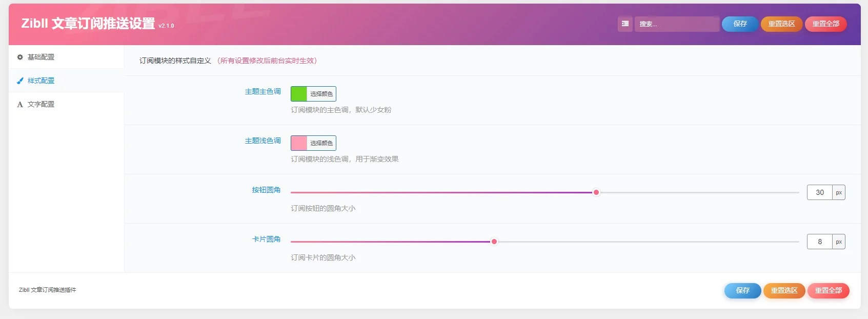Click the 订阅模块的样式自定义 heading text
Image resolution: width=868 pixels, height=319 pixels.
(175, 61)
